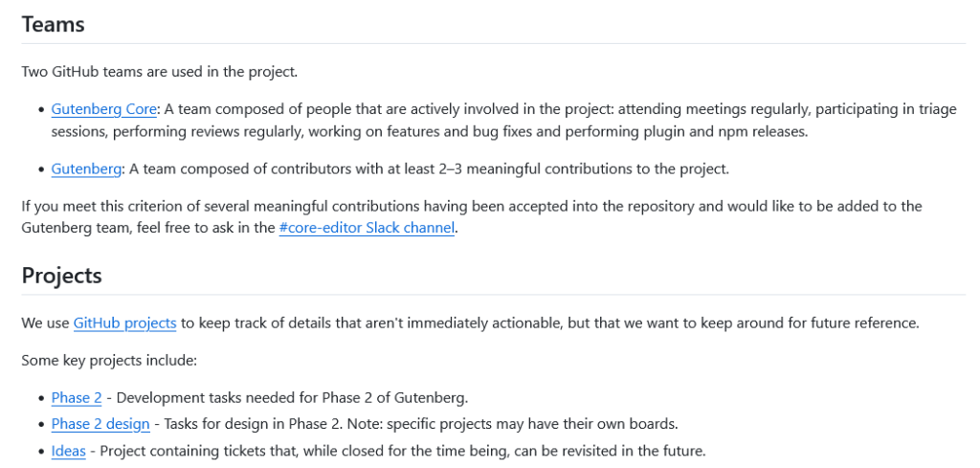Open the Phase 2 development tasks link

click(x=77, y=398)
